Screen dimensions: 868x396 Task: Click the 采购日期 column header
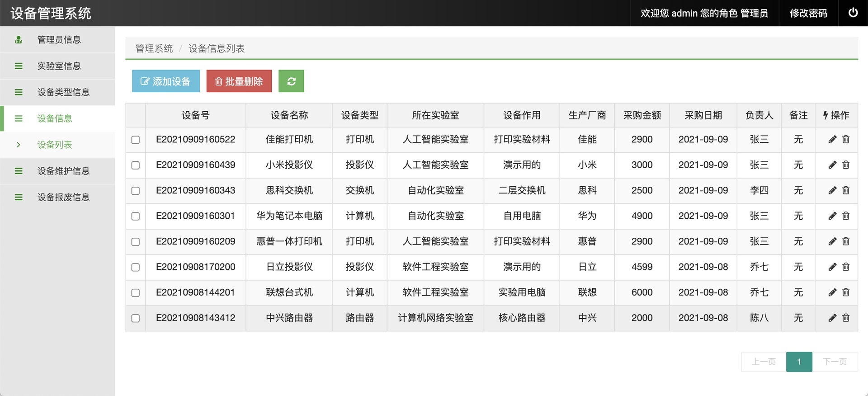pyautogui.click(x=703, y=115)
